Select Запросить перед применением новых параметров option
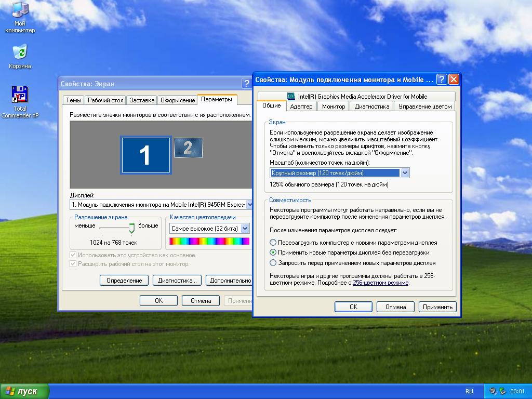 pos(273,263)
